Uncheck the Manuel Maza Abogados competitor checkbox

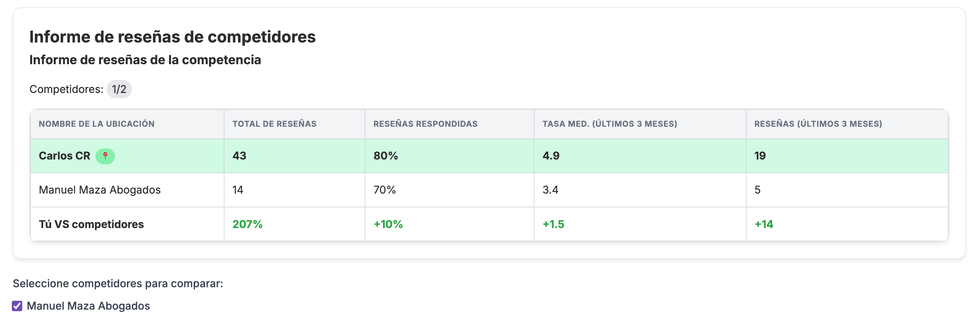pyautogui.click(x=17, y=306)
